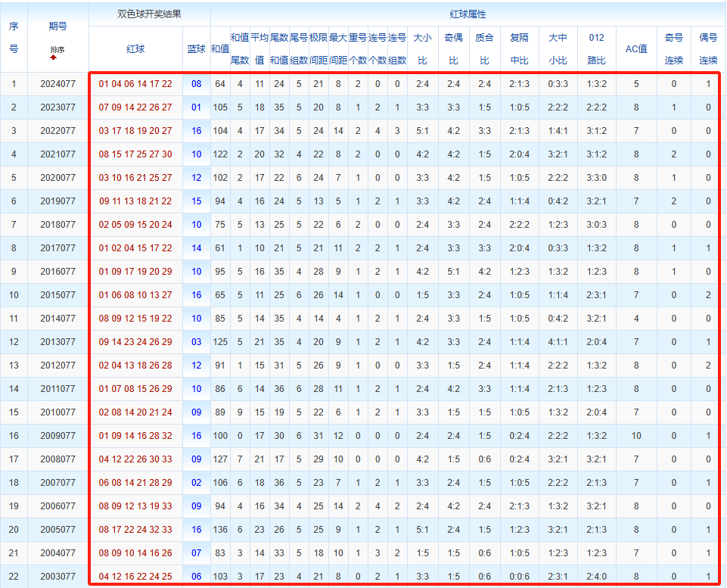Click red balls 09 14 23 24 26 29

point(135,342)
